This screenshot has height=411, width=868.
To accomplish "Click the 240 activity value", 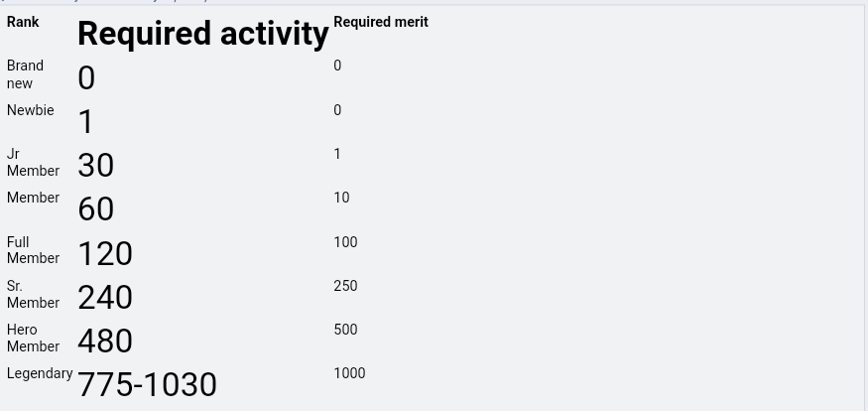I will tap(105, 297).
